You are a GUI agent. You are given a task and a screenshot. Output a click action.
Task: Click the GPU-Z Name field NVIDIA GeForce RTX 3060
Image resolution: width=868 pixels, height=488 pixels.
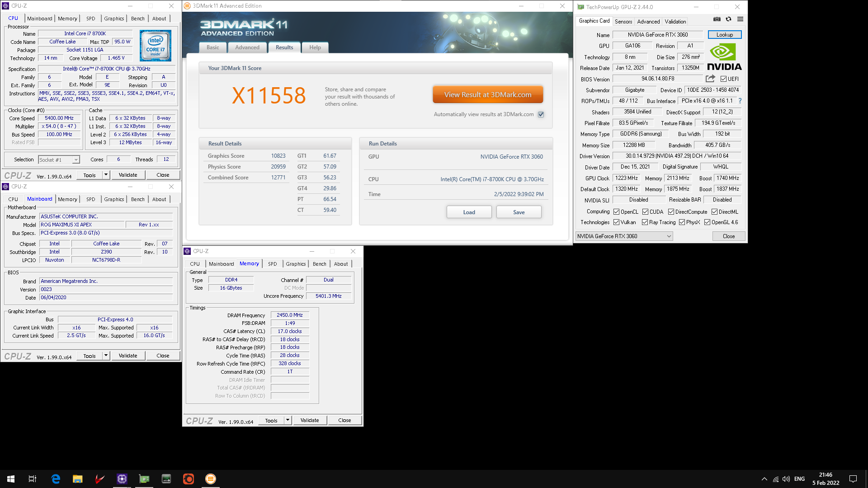coord(658,35)
